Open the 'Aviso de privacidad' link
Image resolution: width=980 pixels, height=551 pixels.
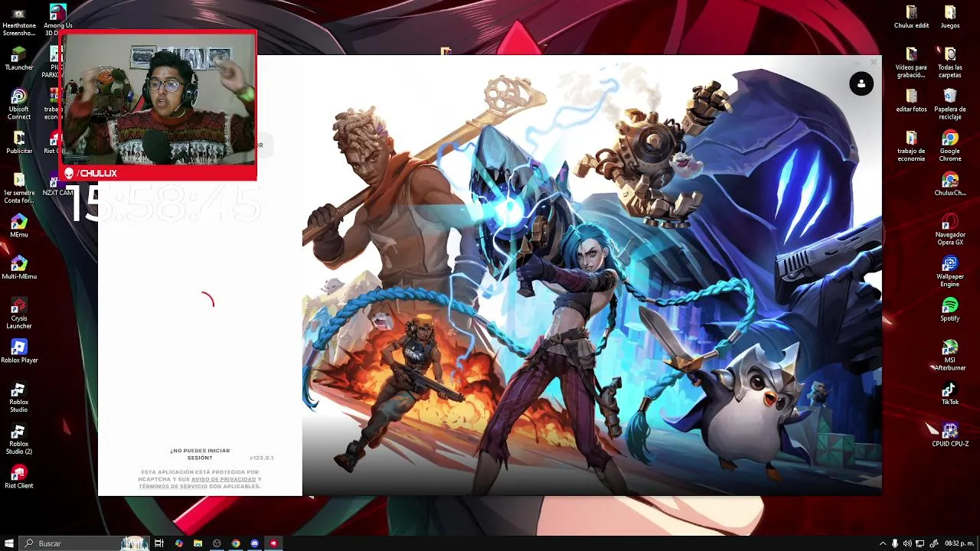[x=224, y=479]
